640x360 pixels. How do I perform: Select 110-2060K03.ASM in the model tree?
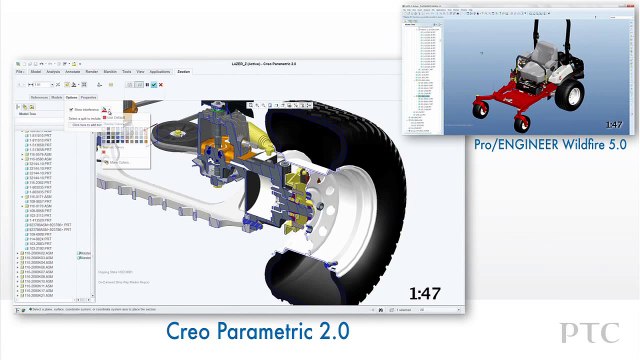(36, 258)
